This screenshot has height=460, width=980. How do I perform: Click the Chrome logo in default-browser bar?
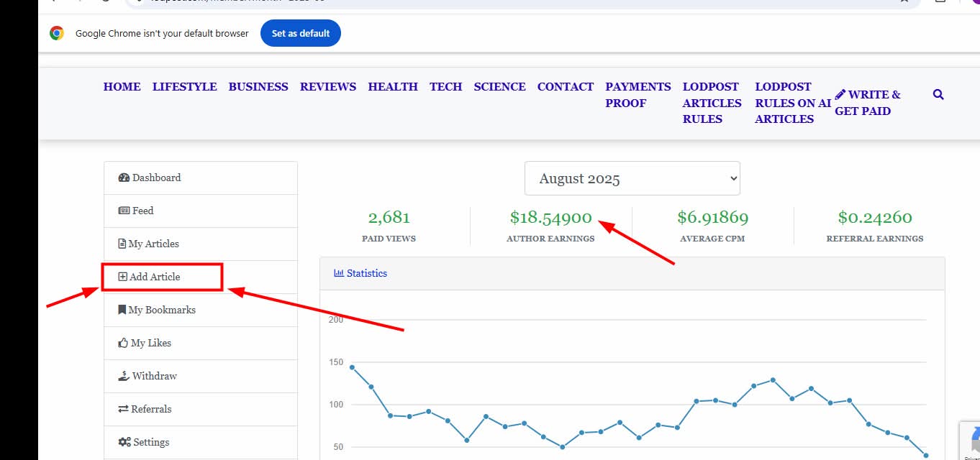[57, 33]
